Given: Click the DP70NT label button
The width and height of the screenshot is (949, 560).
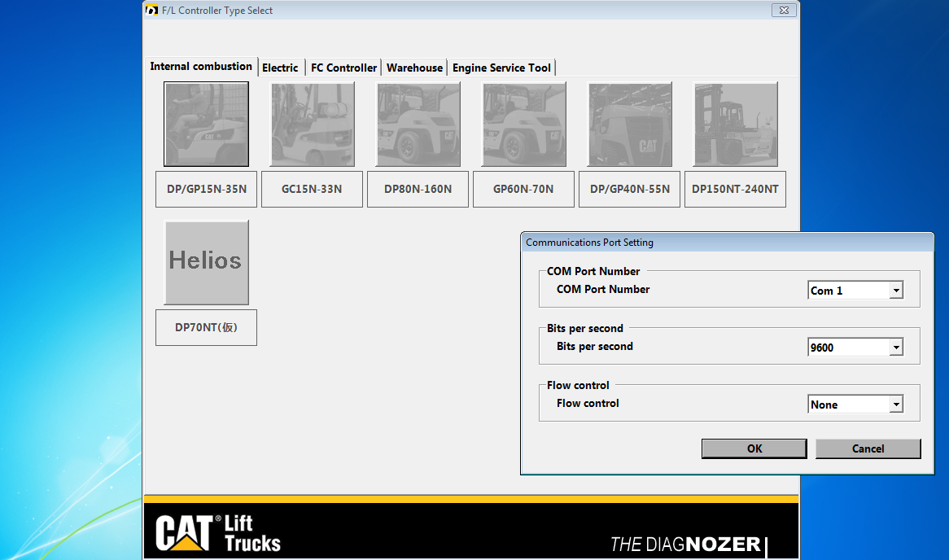Looking at the screenshot, I should [x=207, y=327].
